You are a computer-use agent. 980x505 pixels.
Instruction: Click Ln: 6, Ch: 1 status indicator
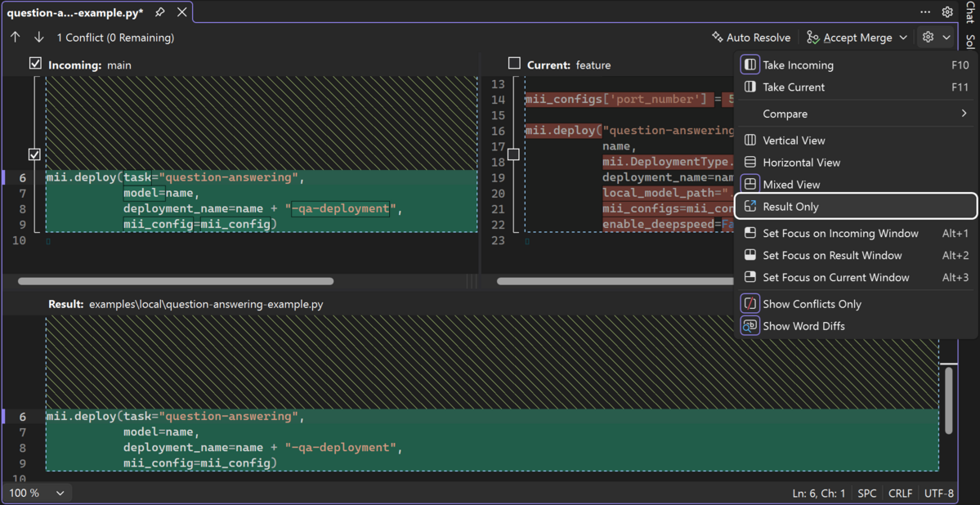click(819, 493)
